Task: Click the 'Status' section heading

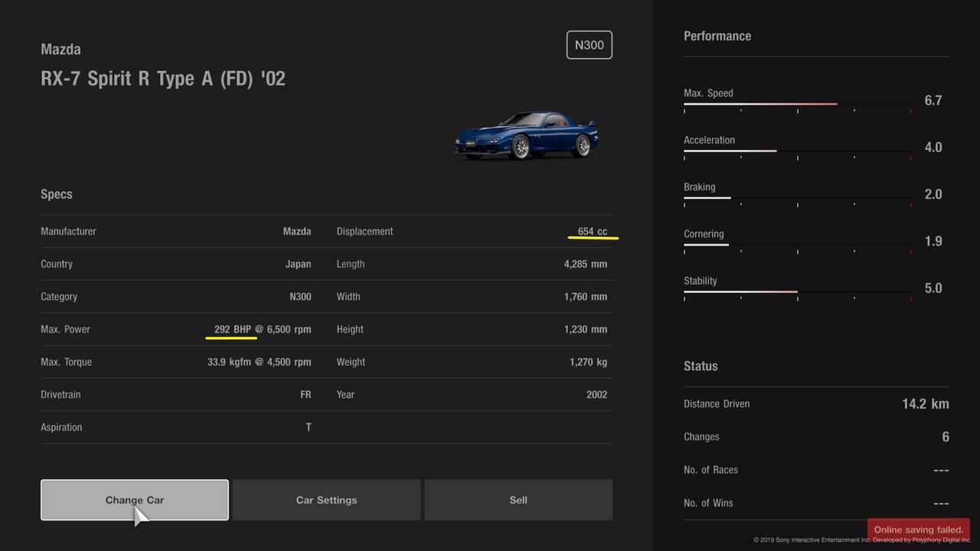Action: coord(701,366)
